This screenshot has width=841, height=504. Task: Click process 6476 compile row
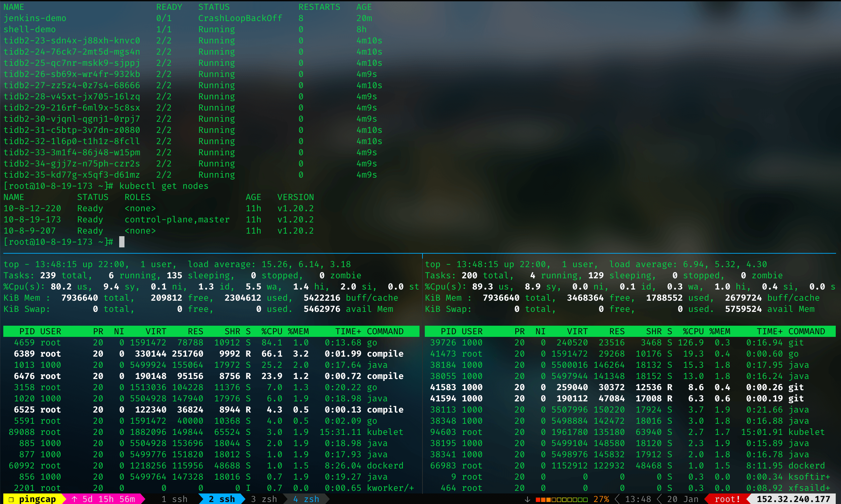[211, 376]
